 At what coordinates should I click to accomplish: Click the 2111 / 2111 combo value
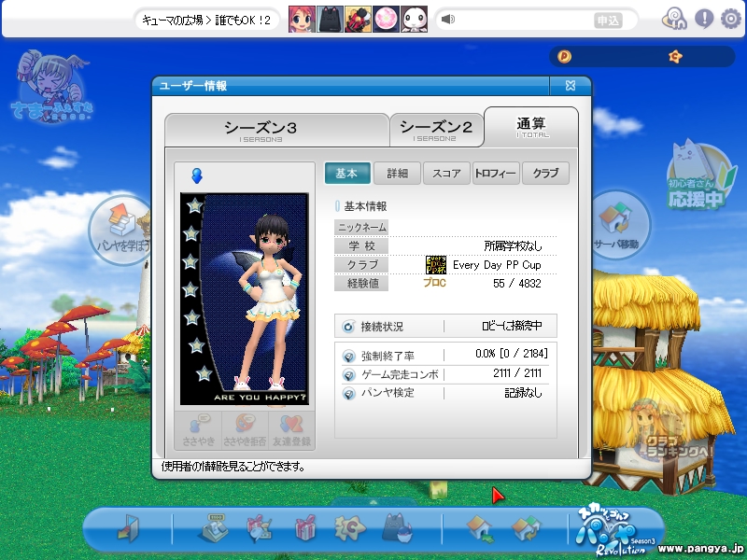[x=517, y=372]
